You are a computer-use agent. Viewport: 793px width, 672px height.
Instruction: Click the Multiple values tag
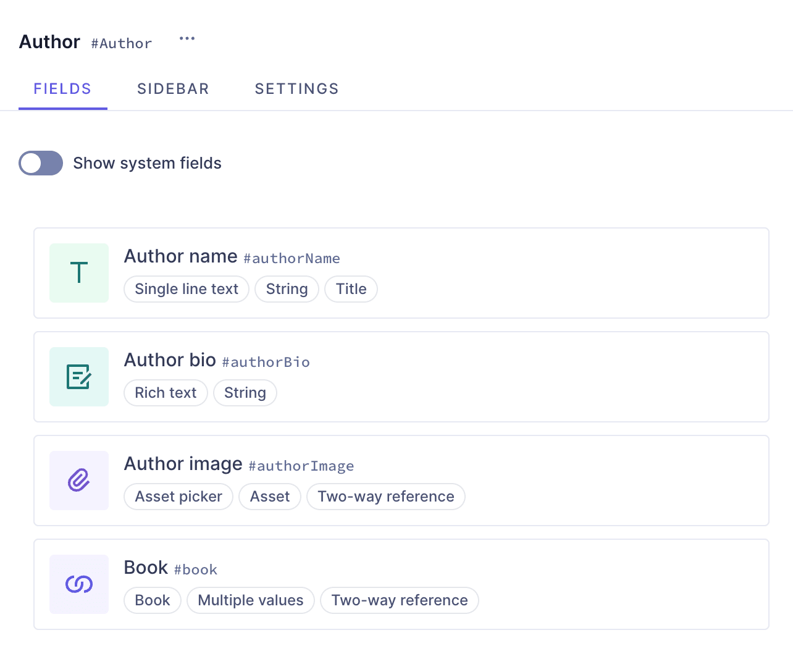pos(251,600)
